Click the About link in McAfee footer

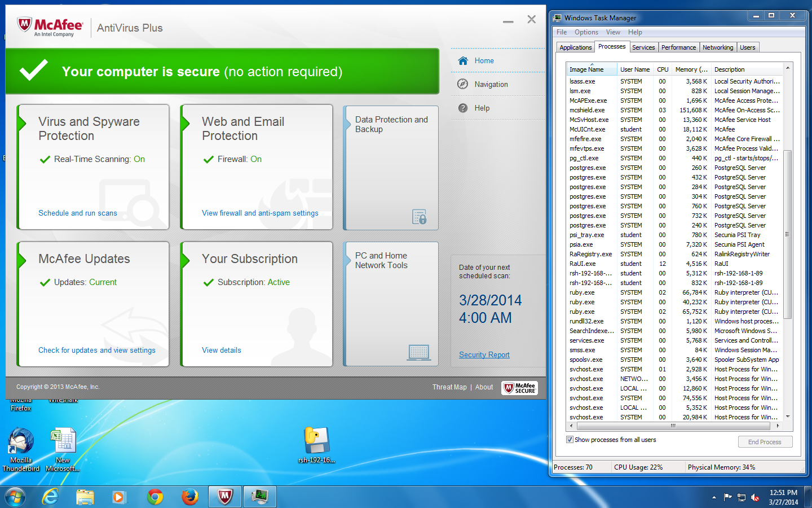pos(484,387)
